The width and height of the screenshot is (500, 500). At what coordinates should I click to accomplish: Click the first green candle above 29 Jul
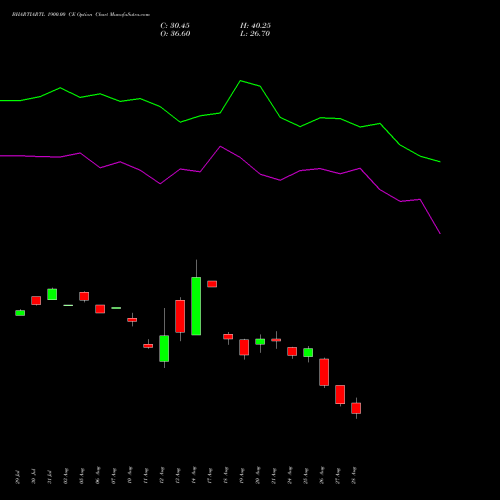tap(20, 313)
